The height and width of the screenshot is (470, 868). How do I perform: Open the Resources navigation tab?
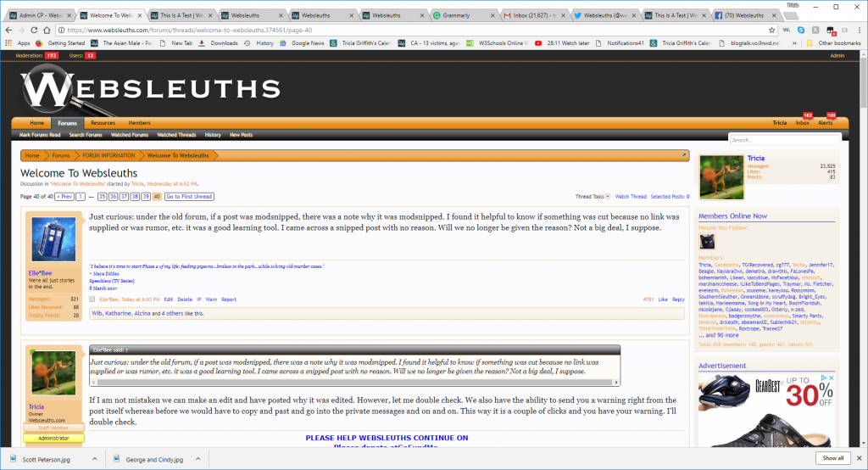point(103,123)
